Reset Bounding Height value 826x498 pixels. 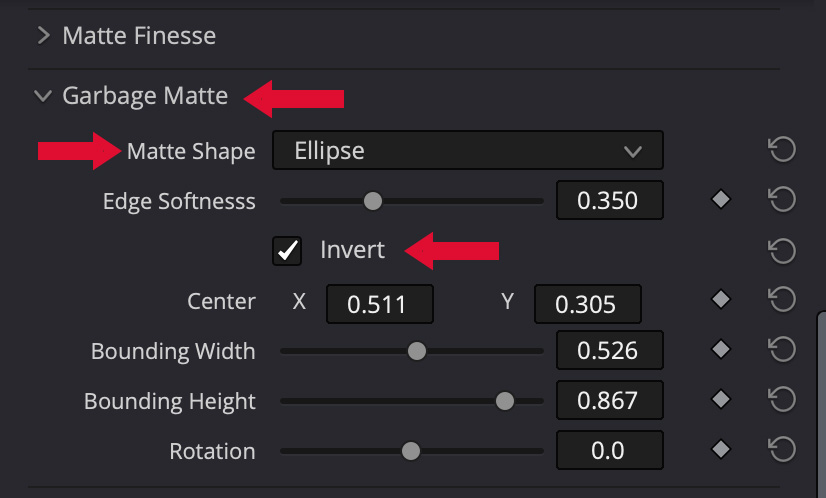pos(782,400)
